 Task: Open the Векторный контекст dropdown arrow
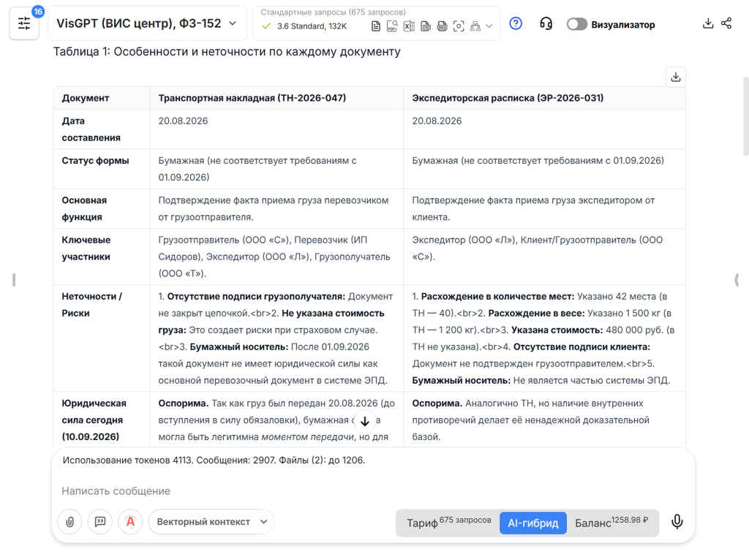point(263,522)
